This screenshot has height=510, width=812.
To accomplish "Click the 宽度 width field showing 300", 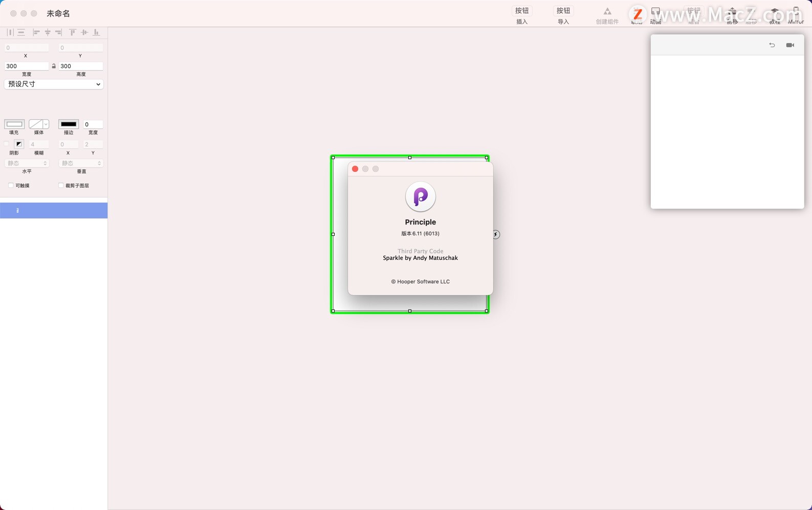I will click(27, 66).
